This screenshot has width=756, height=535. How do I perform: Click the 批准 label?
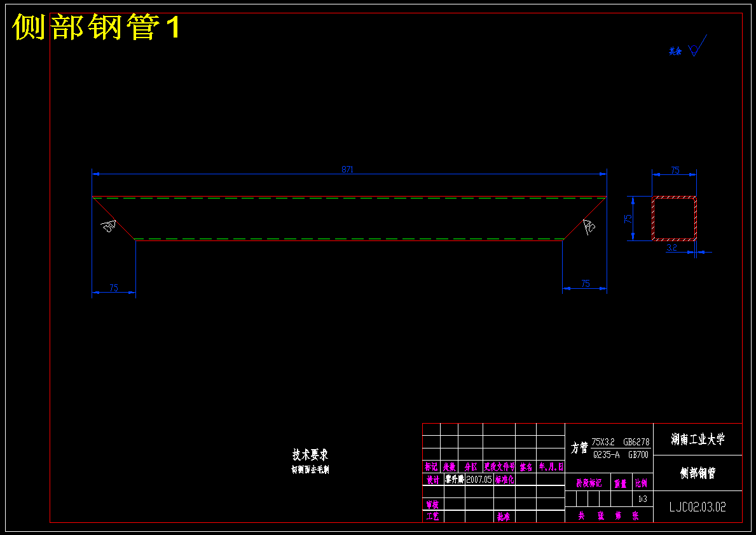pyautogui.click(x=504, y=517)
